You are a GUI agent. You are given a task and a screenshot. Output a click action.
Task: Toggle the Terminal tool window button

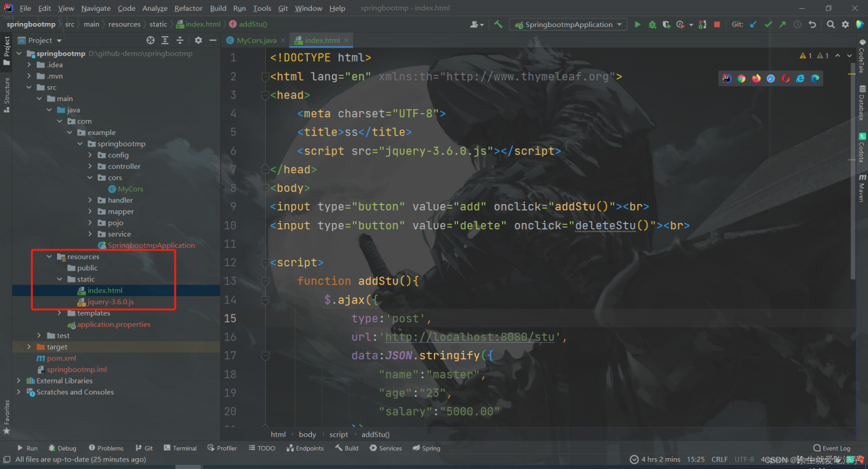point(180,448)
